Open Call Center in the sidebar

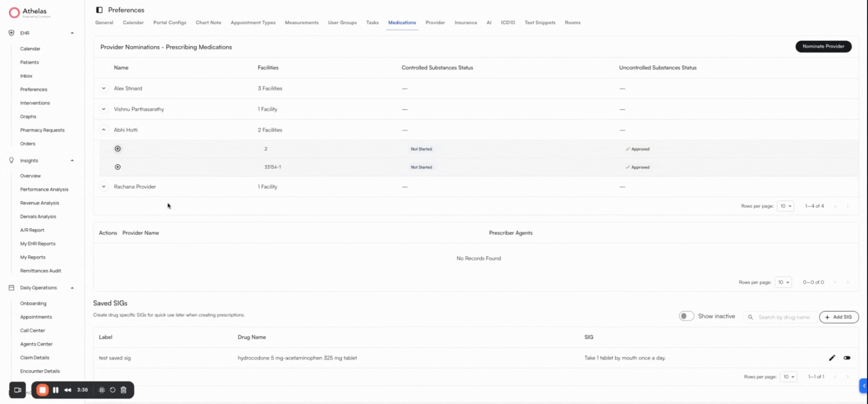(33, 331)
